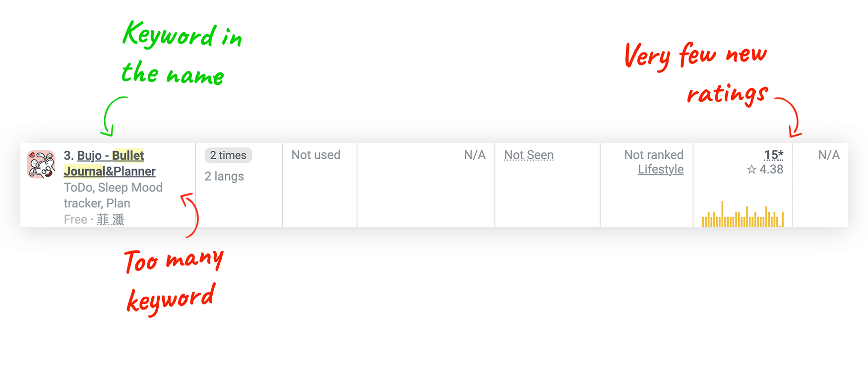Click the red arrow beside the subtitle
Viewport: 868px width, 370px height.
190,215
